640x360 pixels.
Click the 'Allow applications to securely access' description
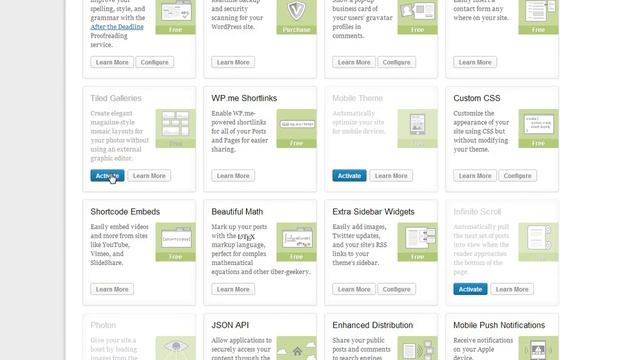pyautogui.click(x=242, y=349)
